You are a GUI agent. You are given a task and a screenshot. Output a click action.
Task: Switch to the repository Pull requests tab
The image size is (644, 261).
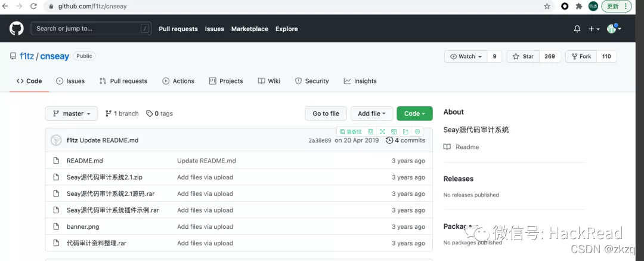click(x=123, y=81)
